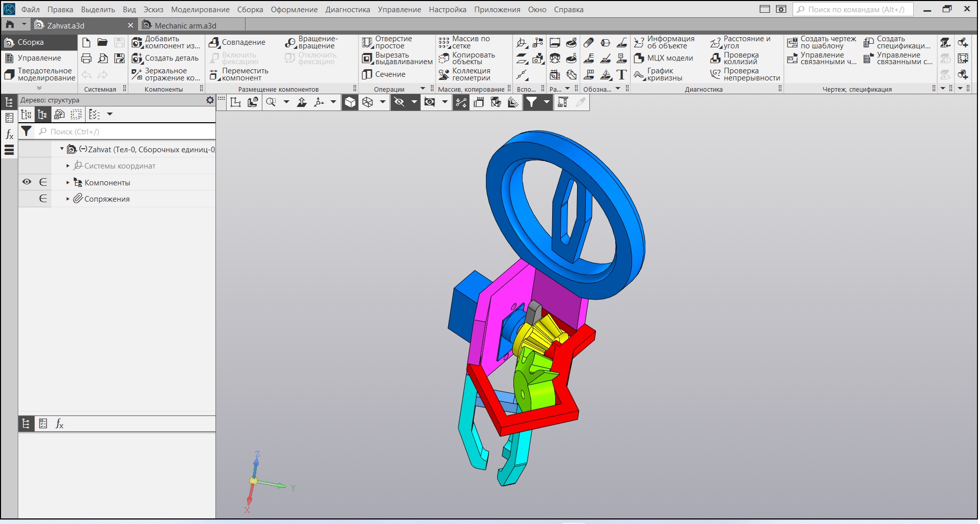
Task: Select the Solid modeling toolbar set
Action: pyautogui.click(x=39, y=74)
